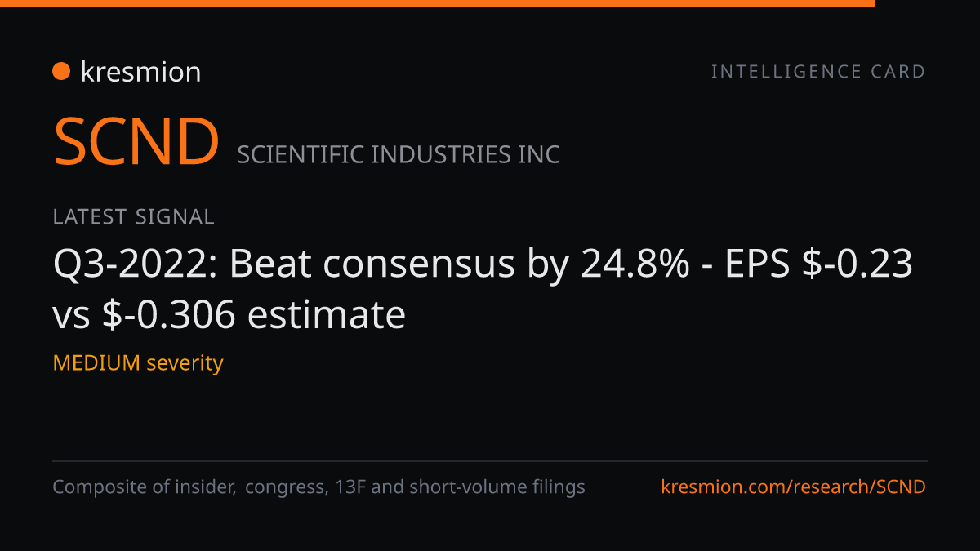Select the INTELLIGENCE CARD label
This screenshot has height=551, width=980.
(x=818, y=72)
